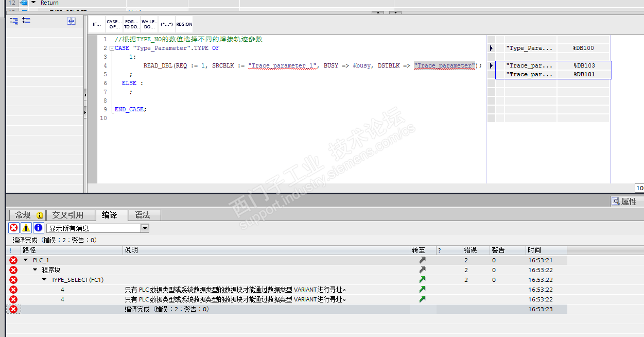The height and width of the screenshot is (337, 644).
Task: Switch to the 交叉引用 tab
Action: (x=71, y=215)
